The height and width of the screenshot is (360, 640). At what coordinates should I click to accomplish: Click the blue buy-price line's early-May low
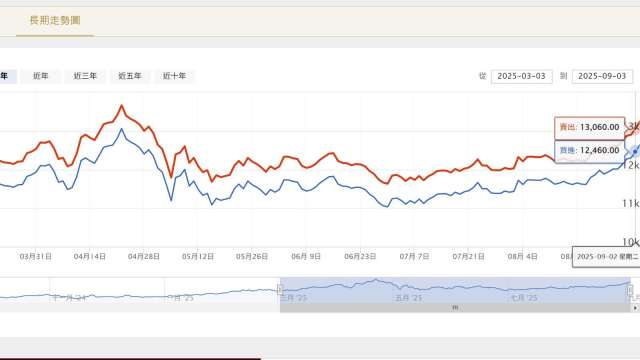pos(171,200)
